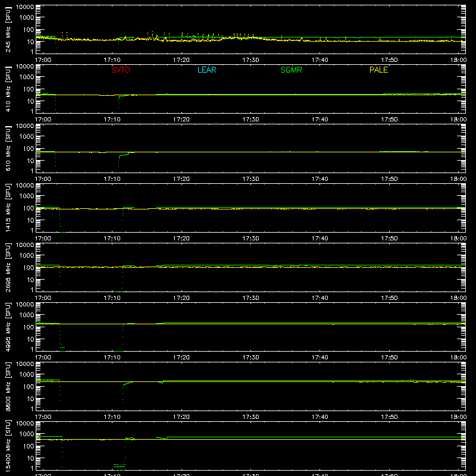Viewport: 476px width, 476px height.
Task: Click the 10000 value on 2695 MHz axis
Action: point(25,245)
